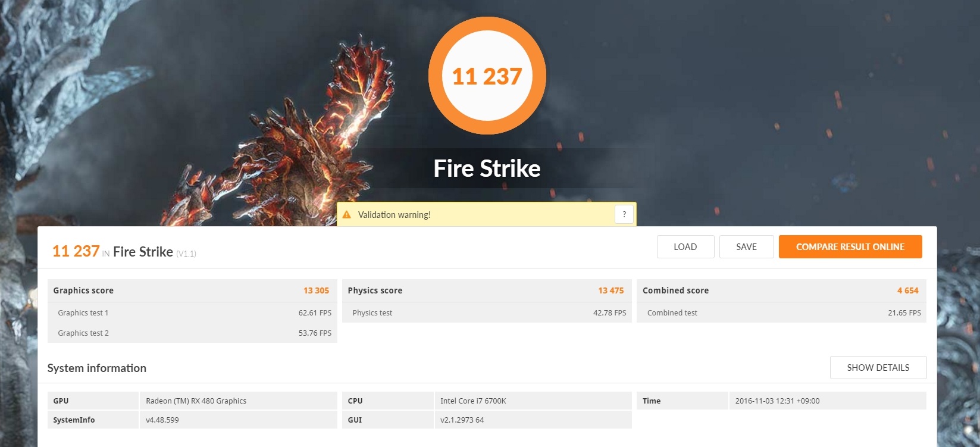Click the large 11 237 score circle
The width and height of the screenshot is (980, 447).
[x=487, y=76]
